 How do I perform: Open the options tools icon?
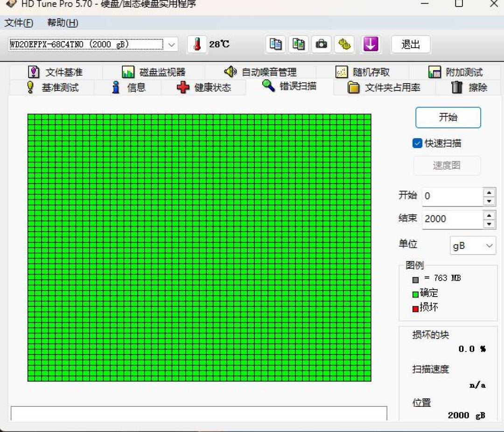(344, 44)
